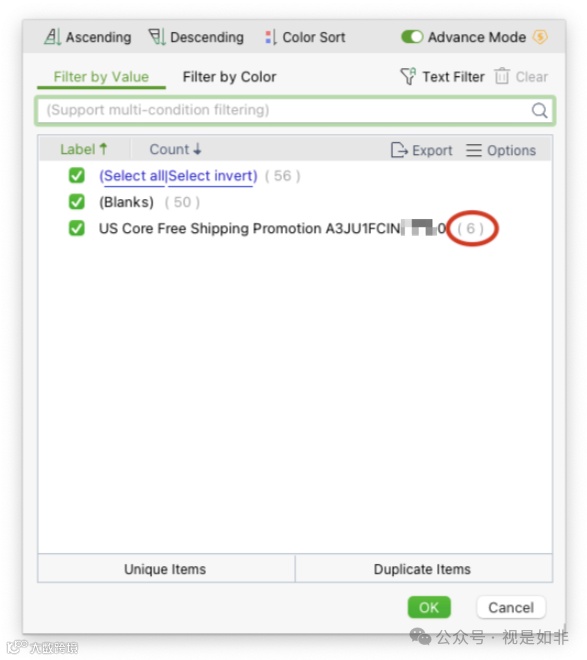Click the Export icon

[399, 150]
